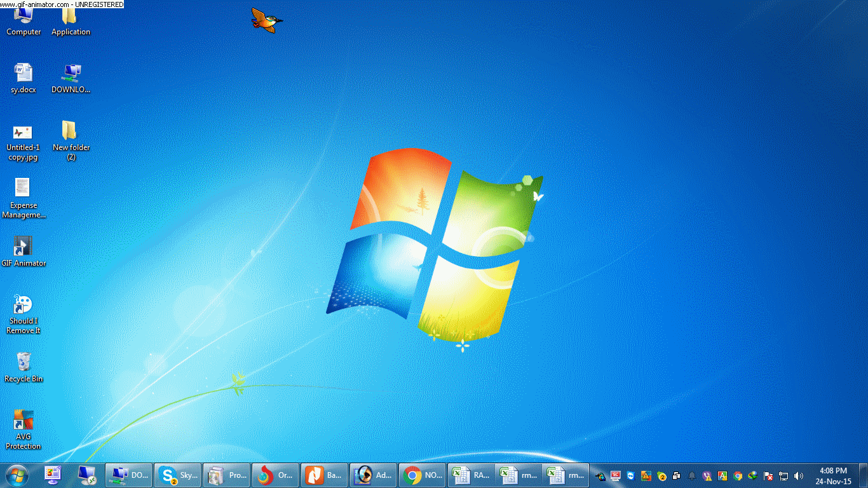Switch to the Excel RA... workbook
The image size is (868, 488).
tap(471, 475)
